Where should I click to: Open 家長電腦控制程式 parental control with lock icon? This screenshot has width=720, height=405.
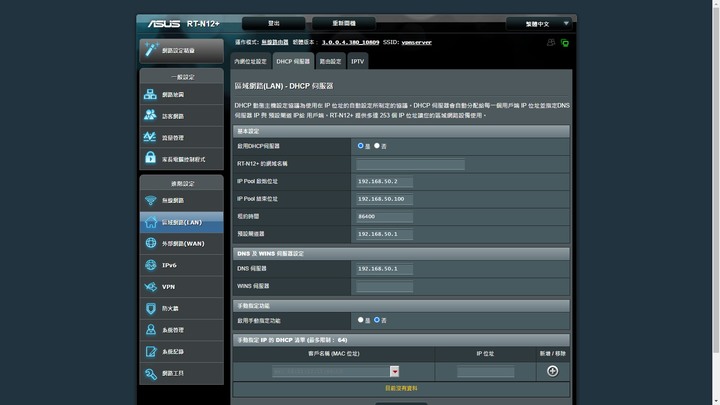pos(181,159)
